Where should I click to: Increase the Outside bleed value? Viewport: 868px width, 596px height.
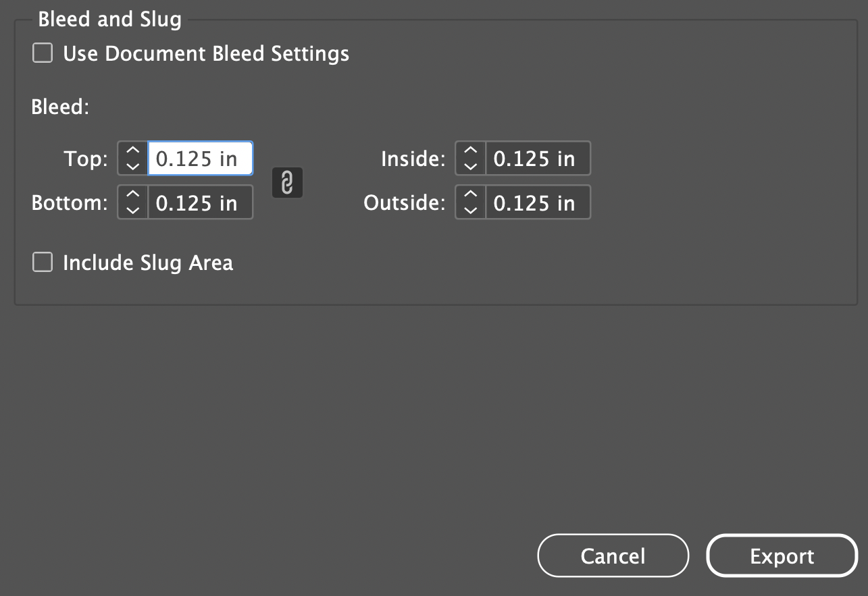tap(471, 195)
